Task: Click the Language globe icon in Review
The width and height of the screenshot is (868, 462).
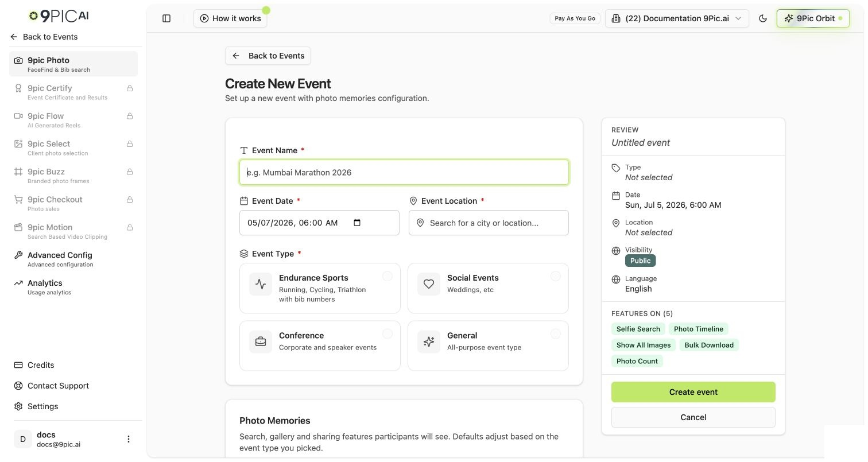Action: pyautogui.click(x=616, y=279)
